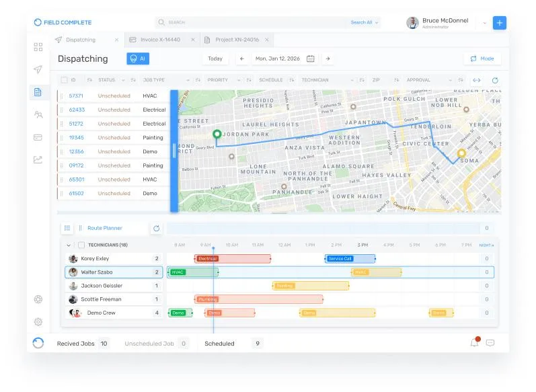The height and width of the screenshot is (392, 536).
Task: Click the Night link in timeline
Action: click(x=486, y=245)
